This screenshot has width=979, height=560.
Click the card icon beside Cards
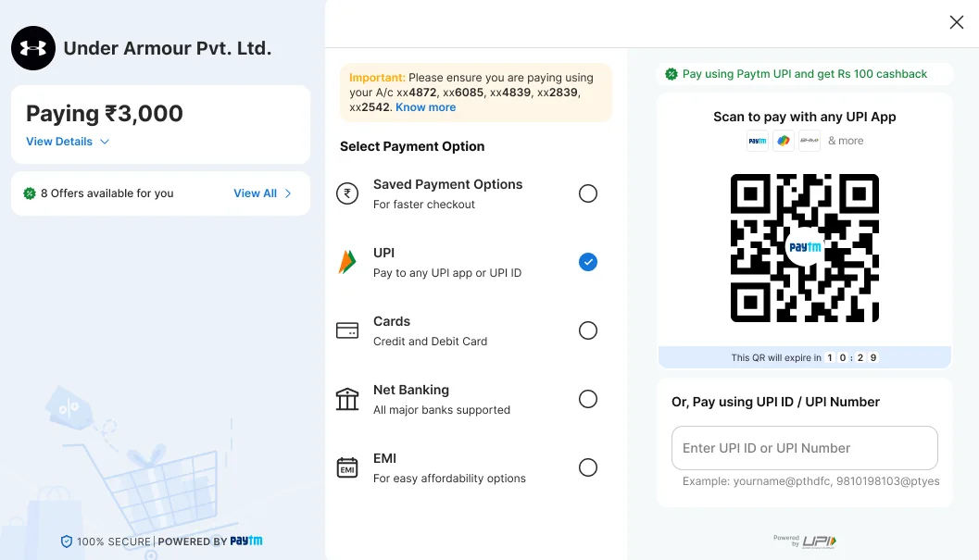point(347,330)
